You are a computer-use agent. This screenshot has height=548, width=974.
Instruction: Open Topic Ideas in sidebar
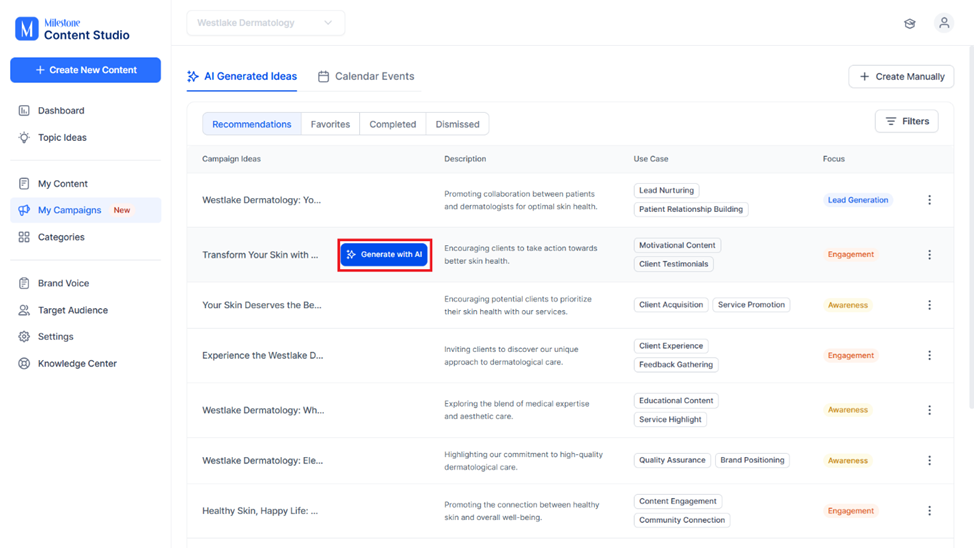[85, 137]
